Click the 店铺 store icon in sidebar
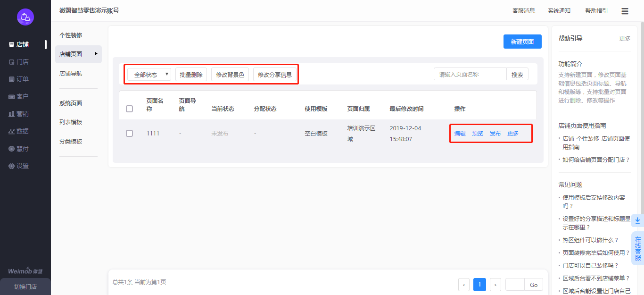Screen dimensions: 644x295 [x=12, y=44]
